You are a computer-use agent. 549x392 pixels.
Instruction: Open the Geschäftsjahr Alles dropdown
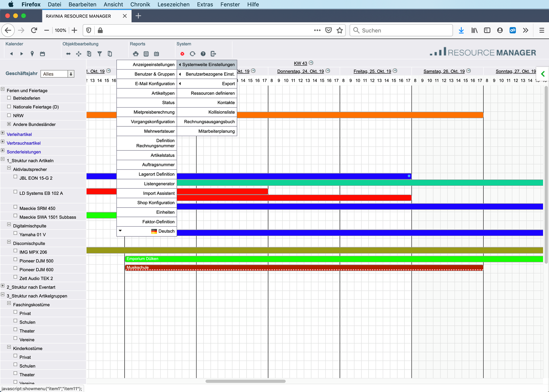57,74
